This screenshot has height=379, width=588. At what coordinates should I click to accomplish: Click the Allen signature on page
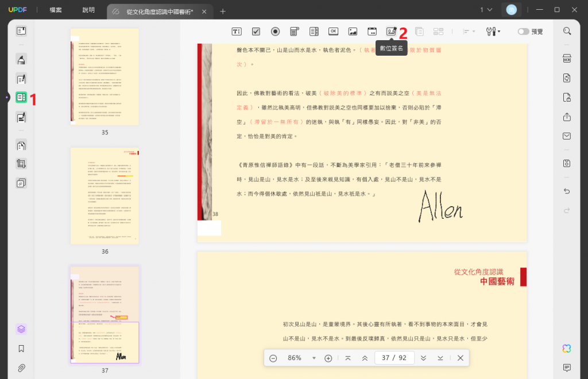click(x=440, y=207)
